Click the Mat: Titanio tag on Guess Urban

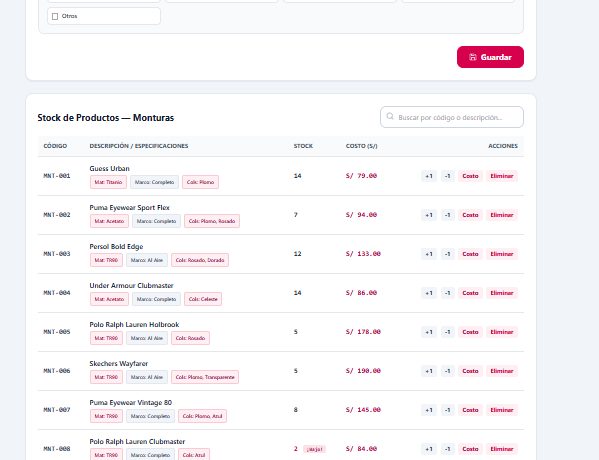108,182
